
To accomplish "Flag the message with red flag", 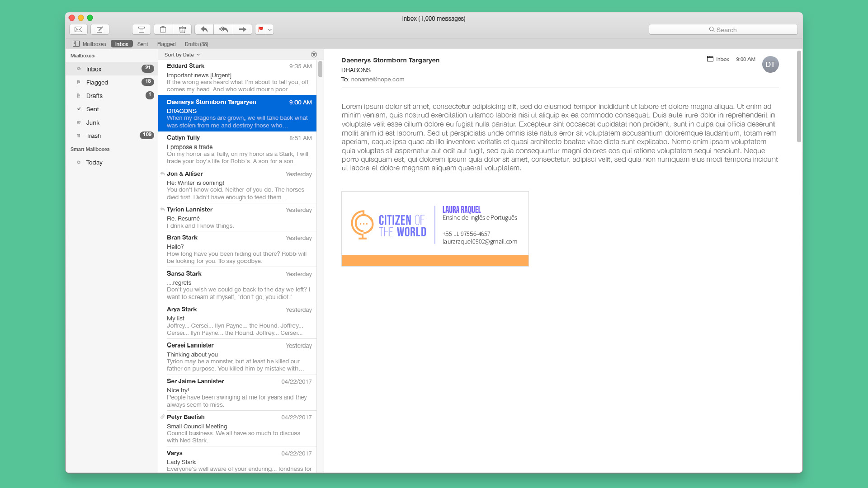I will [x=261, y=29].
